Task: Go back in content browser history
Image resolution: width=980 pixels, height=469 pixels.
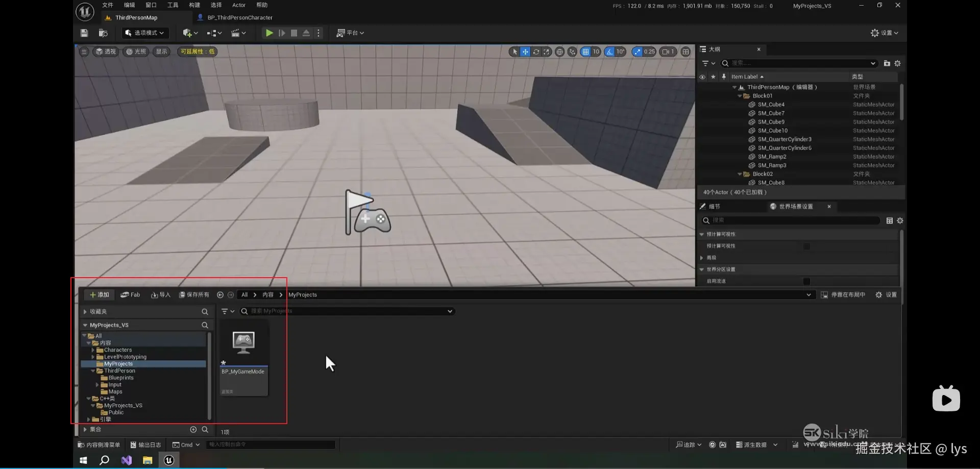Action: 220,295
